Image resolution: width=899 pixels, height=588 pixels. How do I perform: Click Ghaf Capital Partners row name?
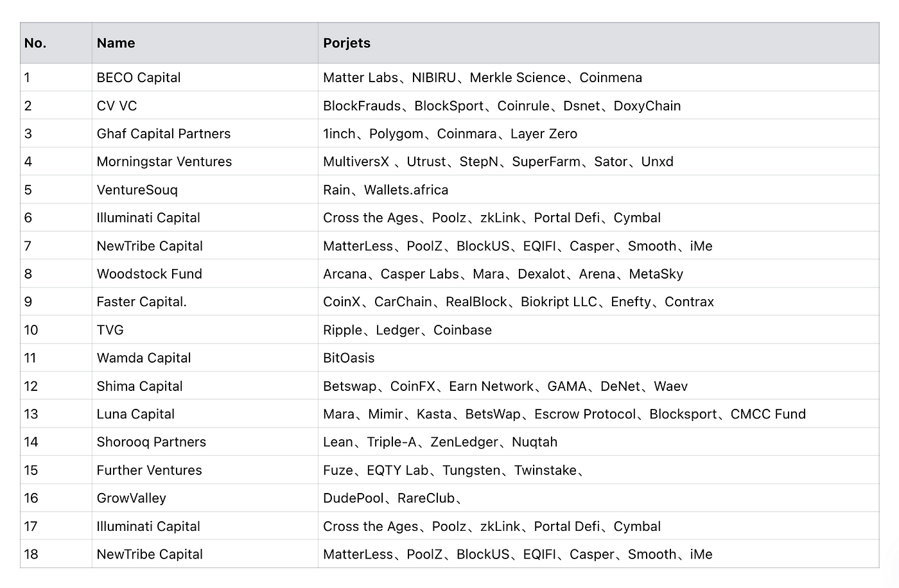pos(205,134)
